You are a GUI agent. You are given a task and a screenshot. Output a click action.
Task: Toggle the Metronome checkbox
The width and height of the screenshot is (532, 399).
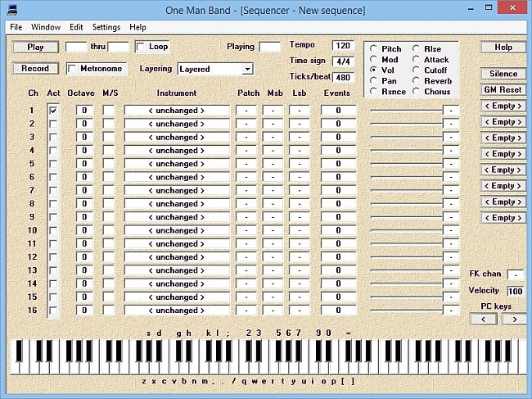tap(71, 69)
